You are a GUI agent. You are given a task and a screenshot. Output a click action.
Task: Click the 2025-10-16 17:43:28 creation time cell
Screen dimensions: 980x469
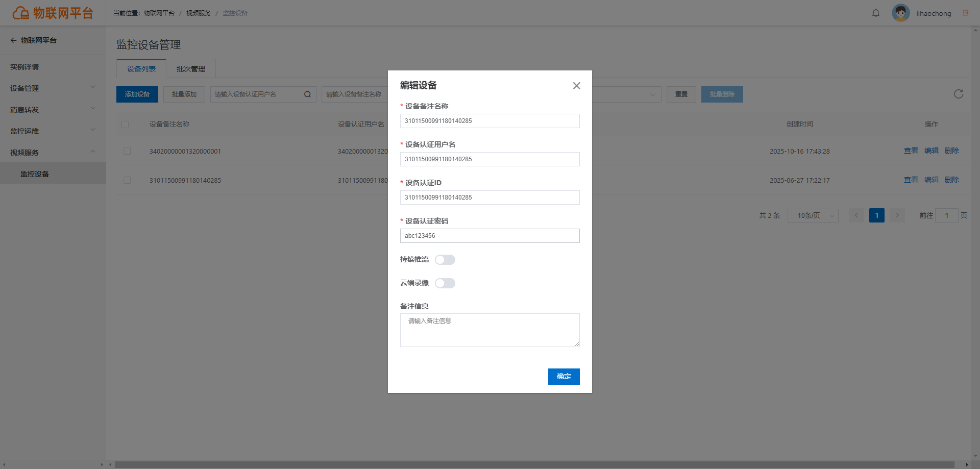tap(800, 152)
